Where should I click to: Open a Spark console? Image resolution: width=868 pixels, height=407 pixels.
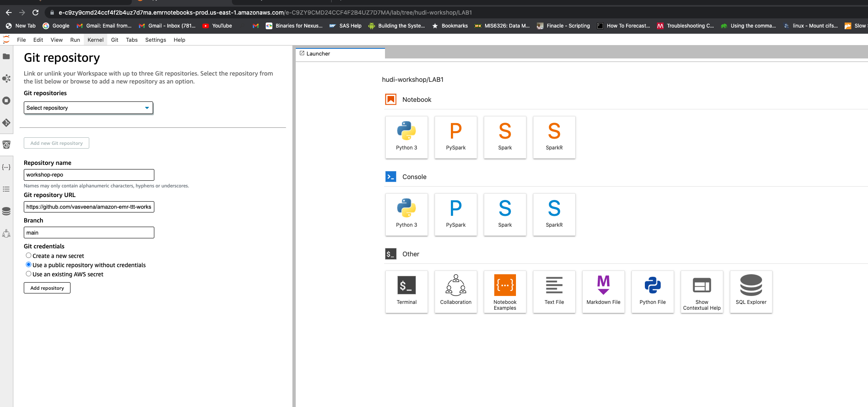tap(505, 215)
